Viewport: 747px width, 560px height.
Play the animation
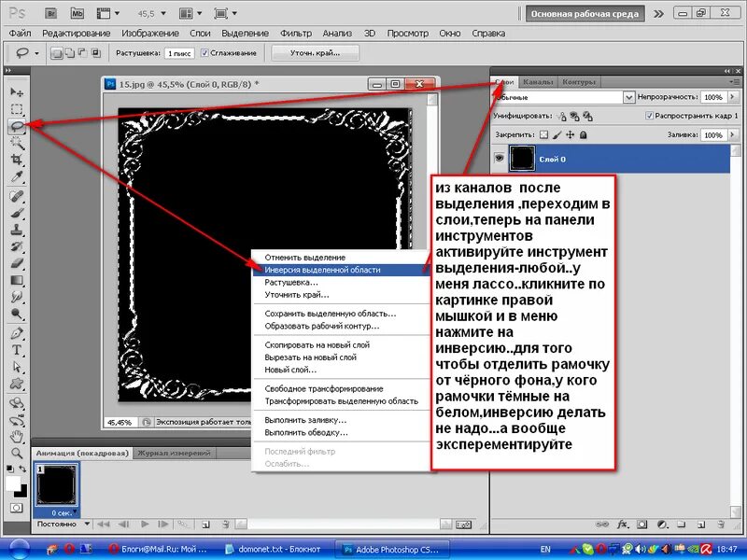pos(145,525)
